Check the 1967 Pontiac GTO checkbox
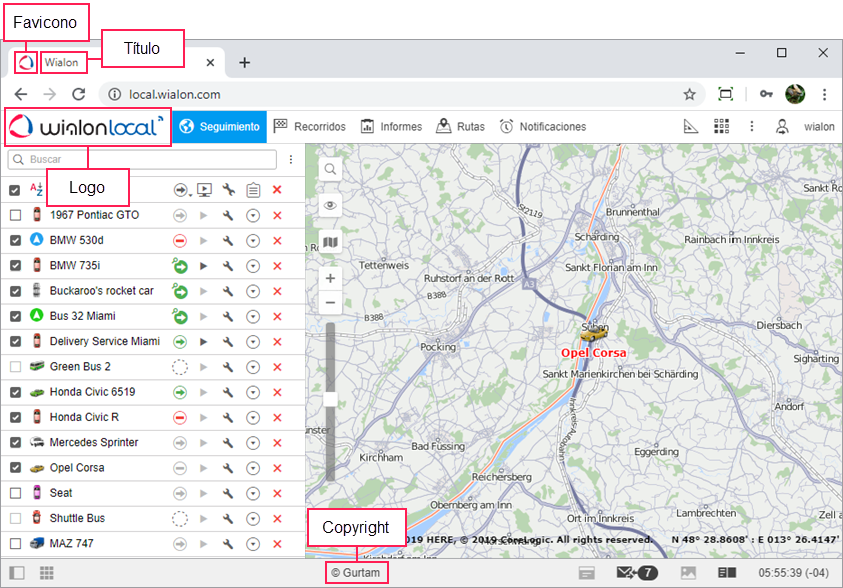The height and width of the screenshot is (588, 843). (15, 215)
